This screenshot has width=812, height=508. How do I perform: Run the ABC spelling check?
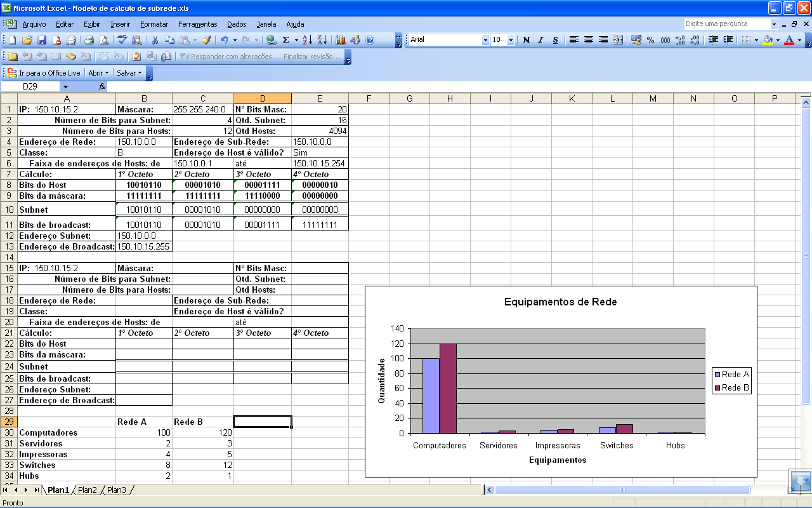point(122,40)
